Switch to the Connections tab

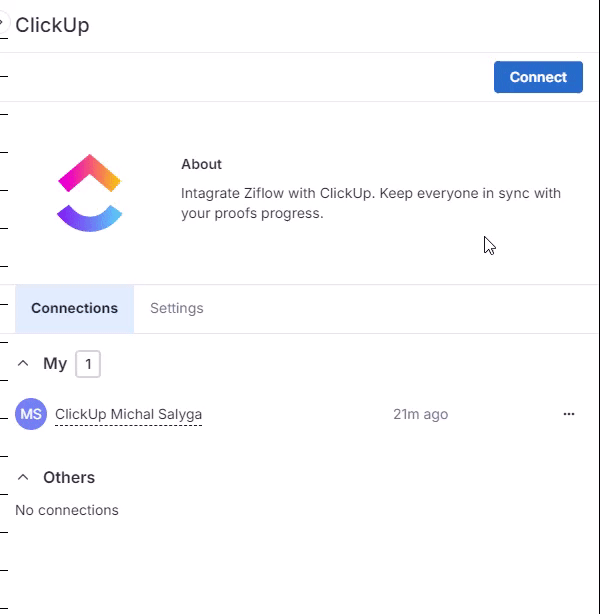pyautogui.click(x=74, y=308)
